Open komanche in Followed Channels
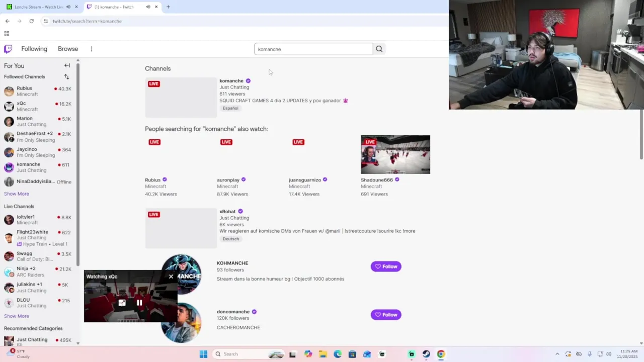This screenshot has height=362, width=644. pyautogui.click(x=38, y=167)
